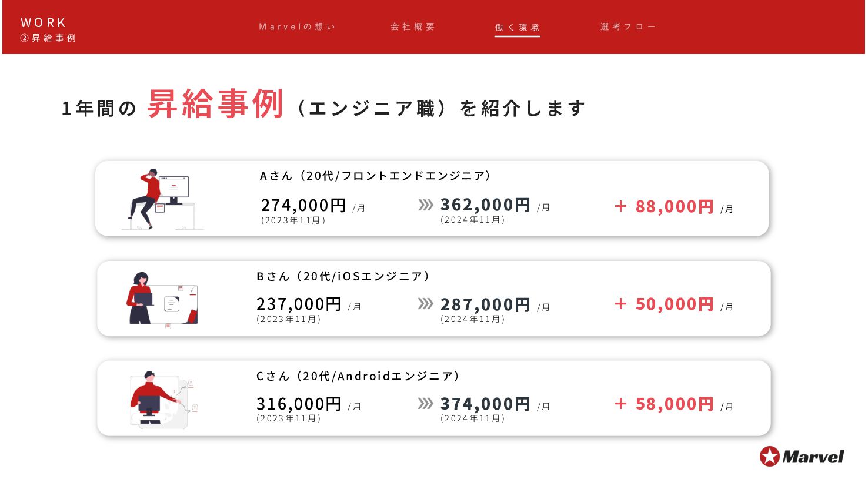Click Cさん's man-at-monitor illustration
This screenshot has width=868, height=486.
pos(163,399)
